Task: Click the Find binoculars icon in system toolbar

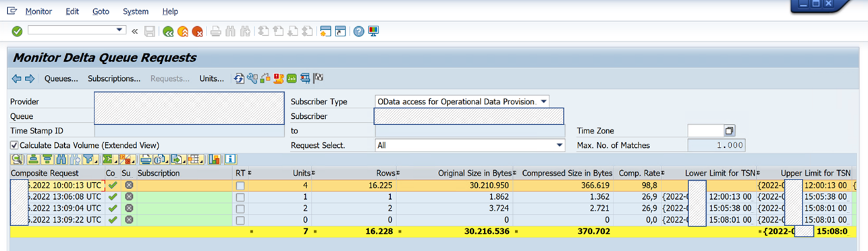Action: point(230,31)
